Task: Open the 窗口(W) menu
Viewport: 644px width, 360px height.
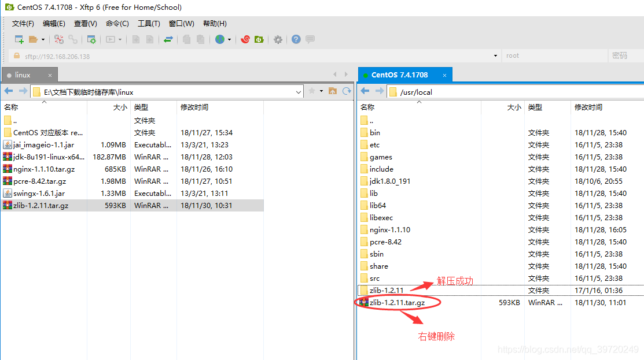Action: coord(181,23)
